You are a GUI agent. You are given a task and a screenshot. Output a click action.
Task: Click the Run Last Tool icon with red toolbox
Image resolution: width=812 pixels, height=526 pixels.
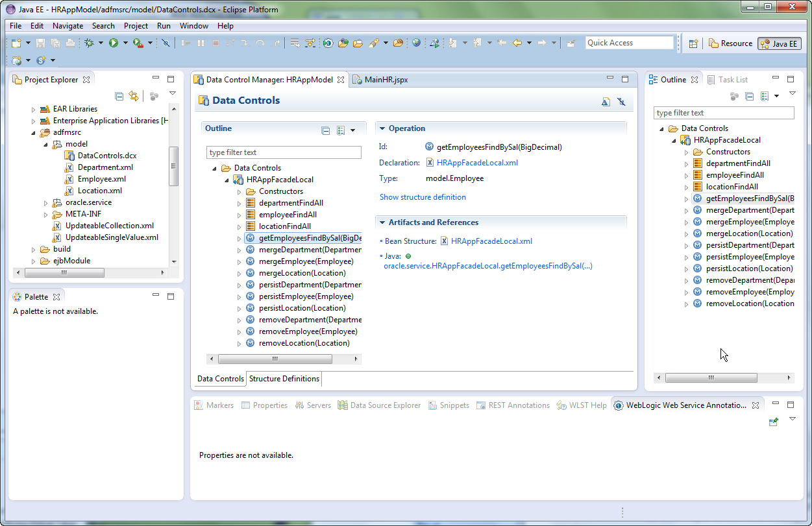[x=138, y=43]
